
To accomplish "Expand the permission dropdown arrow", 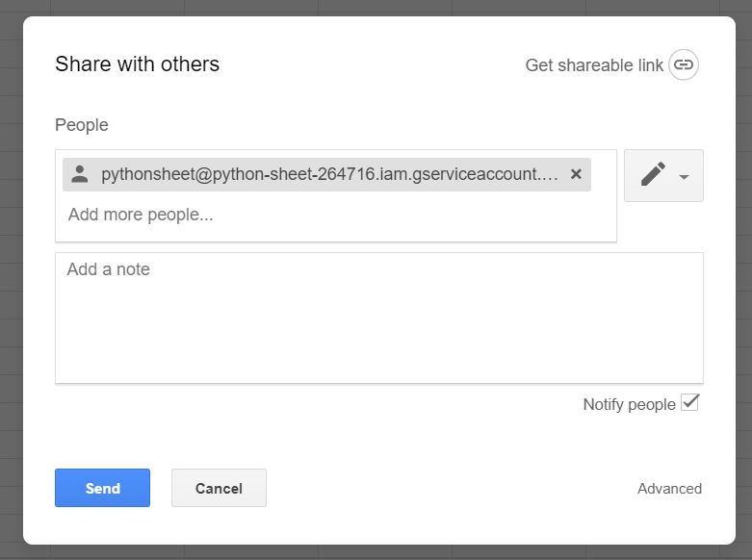I will 684,177.
